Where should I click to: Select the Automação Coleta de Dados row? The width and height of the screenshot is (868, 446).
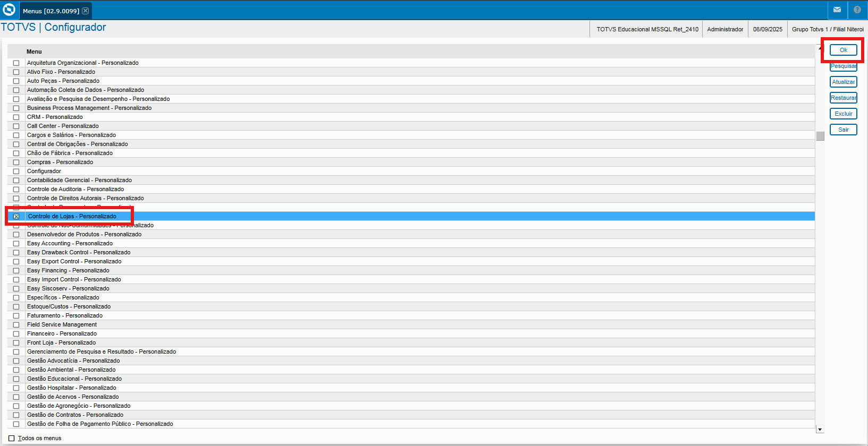tap(411, 90)
